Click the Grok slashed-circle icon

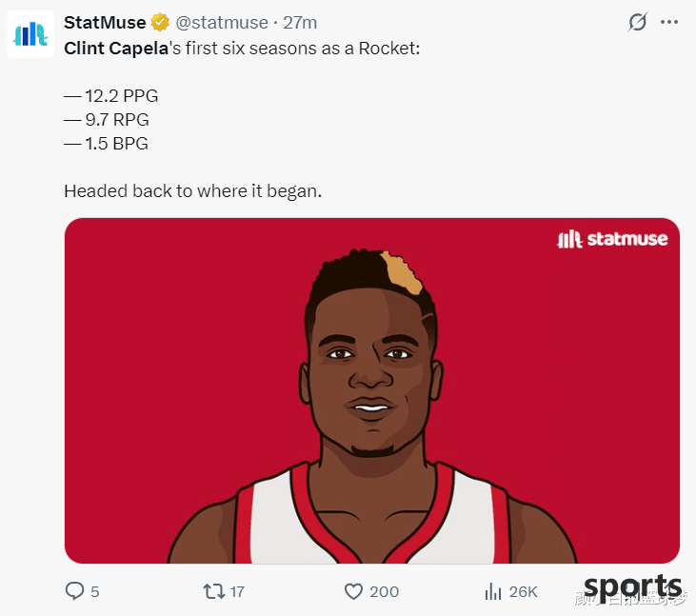637,22
